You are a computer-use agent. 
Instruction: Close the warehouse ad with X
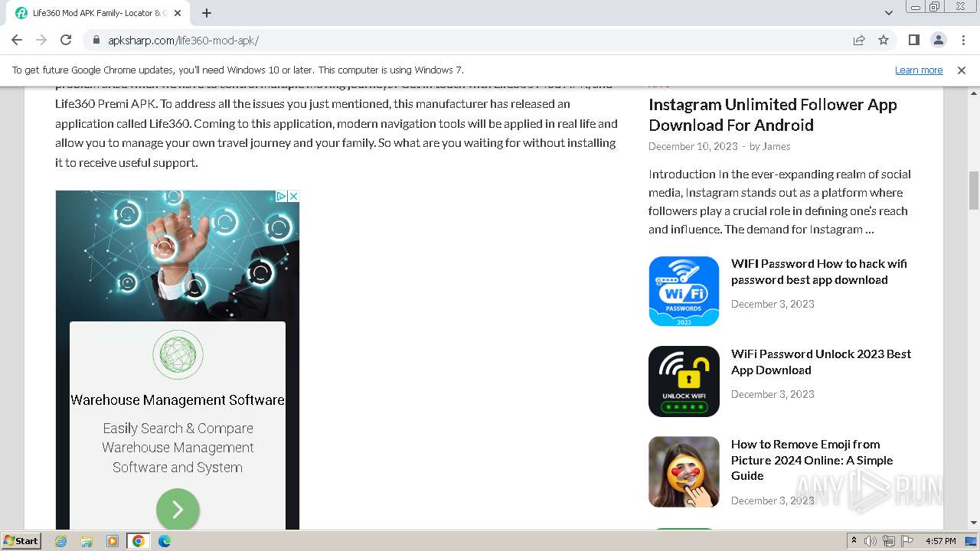293,197
